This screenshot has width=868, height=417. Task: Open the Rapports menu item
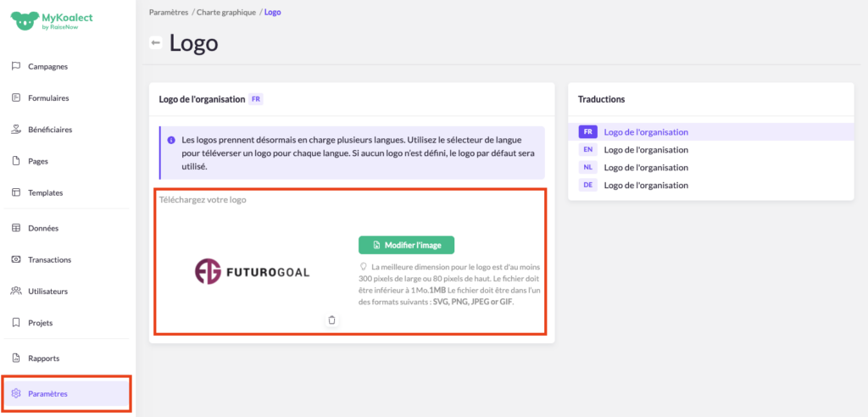pos(43,358)
